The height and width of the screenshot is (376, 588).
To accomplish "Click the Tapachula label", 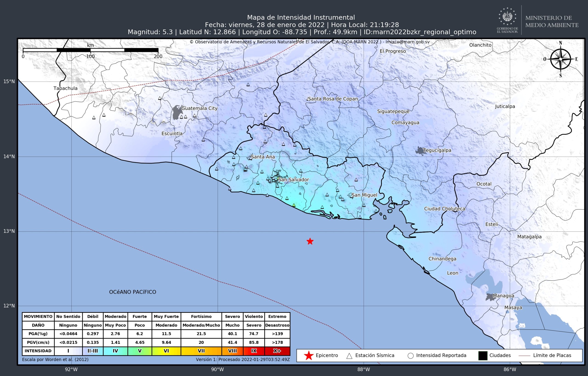I will pos(65,88).
